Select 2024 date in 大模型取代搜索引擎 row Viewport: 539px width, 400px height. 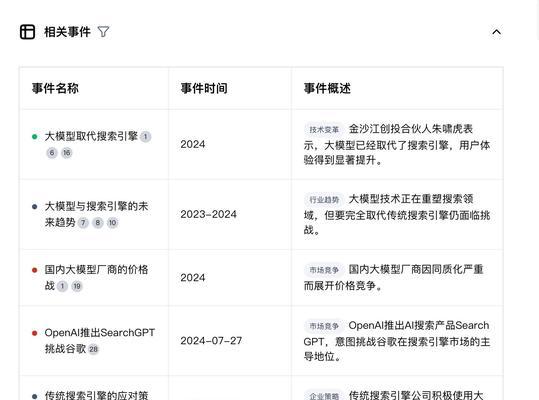pyautogui.click(x=192, y=144)
